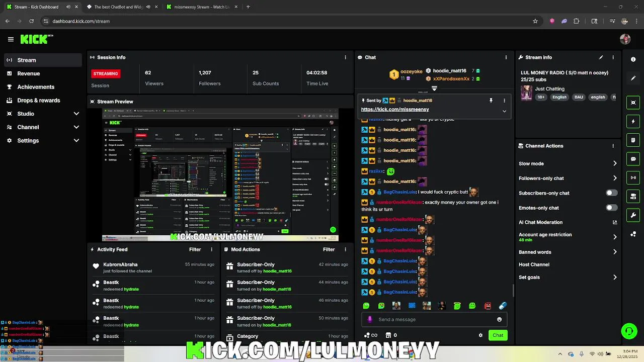
Task: Click the 18+ stream tag
Action: pyautogui.click(x=540, y=97)
